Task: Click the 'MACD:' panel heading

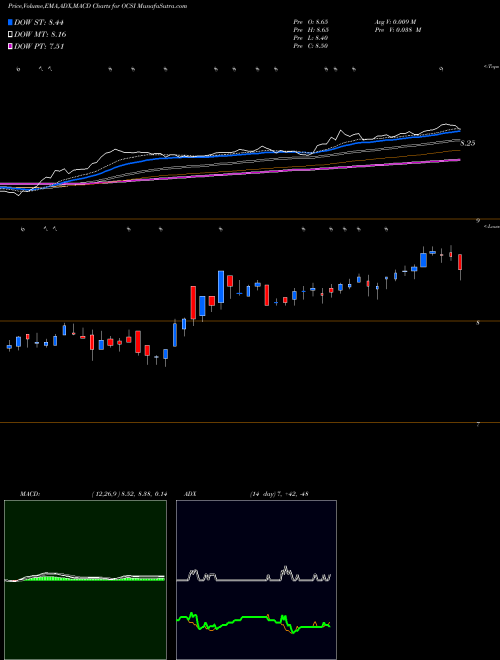Action: pos(29,494)
